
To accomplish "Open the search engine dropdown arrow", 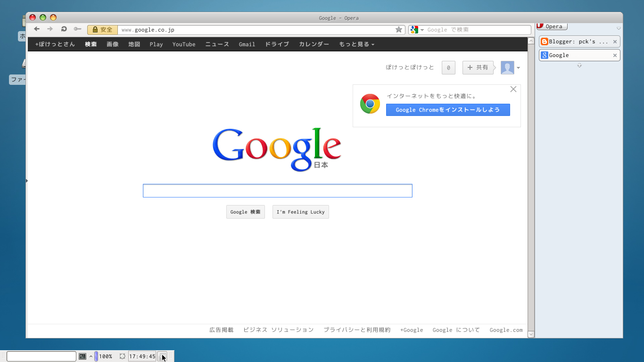I will click(x=422, y=30).
